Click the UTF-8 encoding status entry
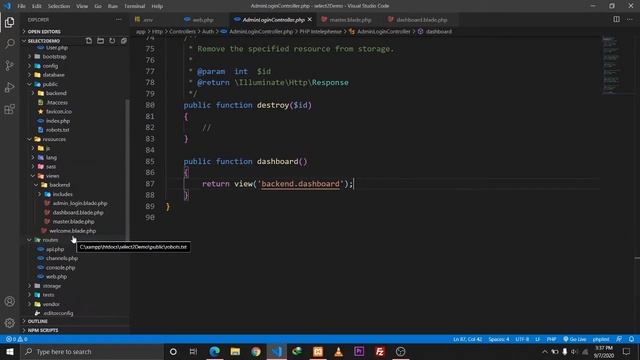Viewport: 640px width, 360px height. pos(522,339)
